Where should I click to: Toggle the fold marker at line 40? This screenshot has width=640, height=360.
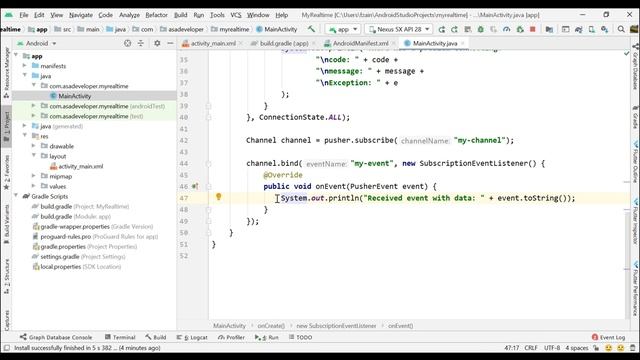pos(209,118)
